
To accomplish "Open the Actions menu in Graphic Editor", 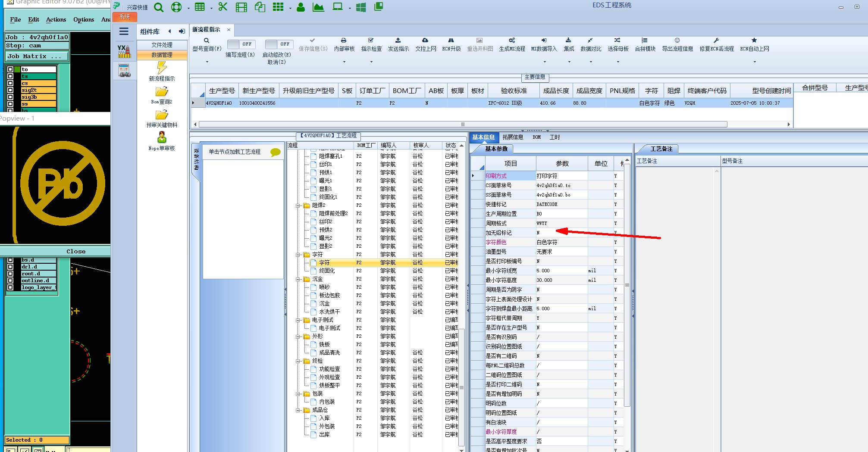I will point(56,19).
